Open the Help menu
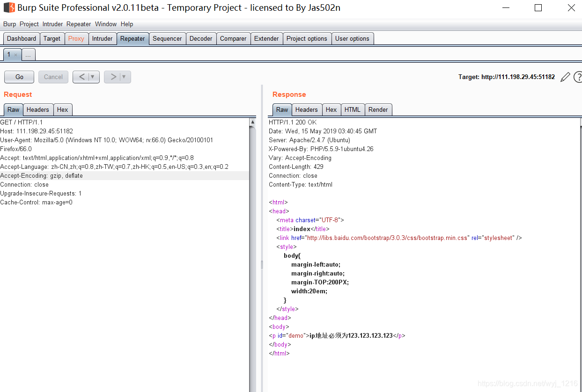582x392 pixels. [127, 24]
